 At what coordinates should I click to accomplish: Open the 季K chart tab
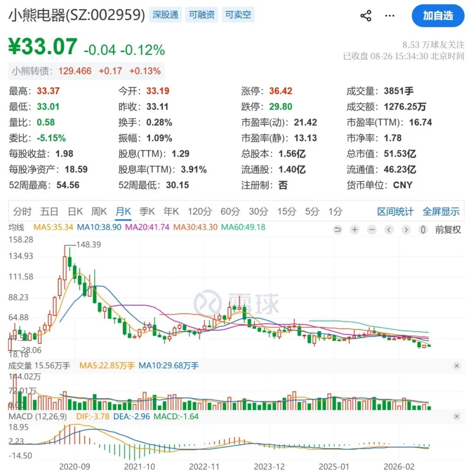coord(147,211)
